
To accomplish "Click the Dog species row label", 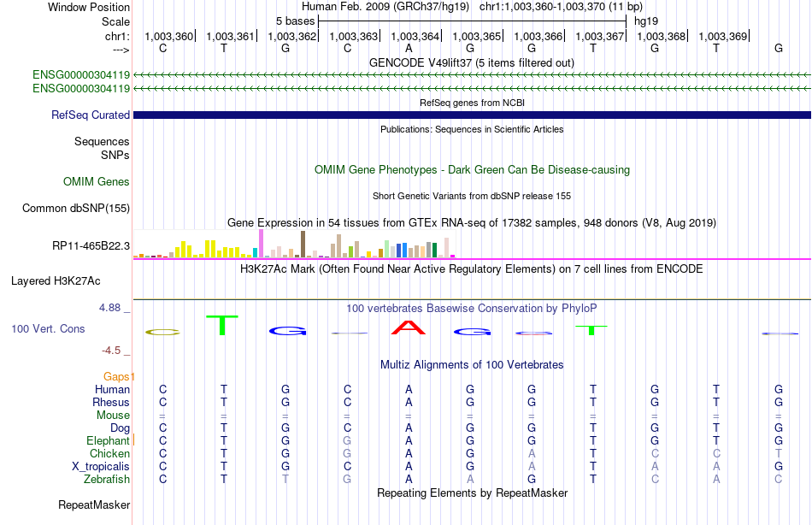I will (x=121, y=428).
